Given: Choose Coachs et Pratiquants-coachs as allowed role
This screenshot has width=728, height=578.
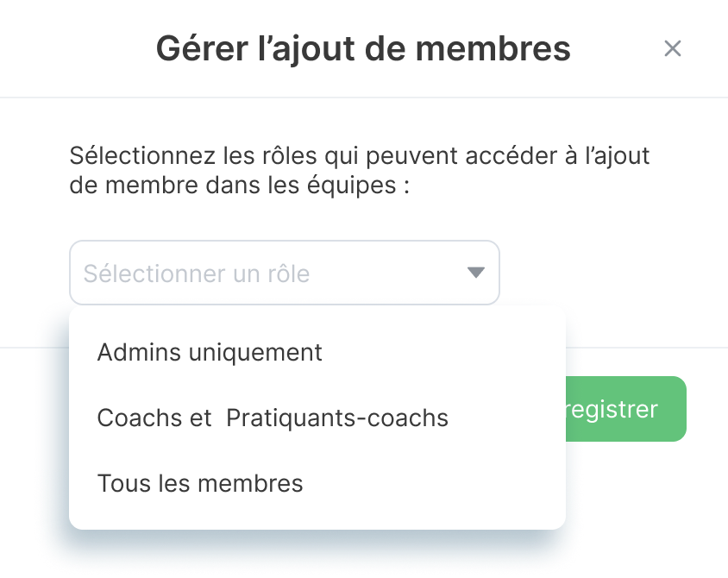Looking at the screenshot, I should tap(273, 418).
